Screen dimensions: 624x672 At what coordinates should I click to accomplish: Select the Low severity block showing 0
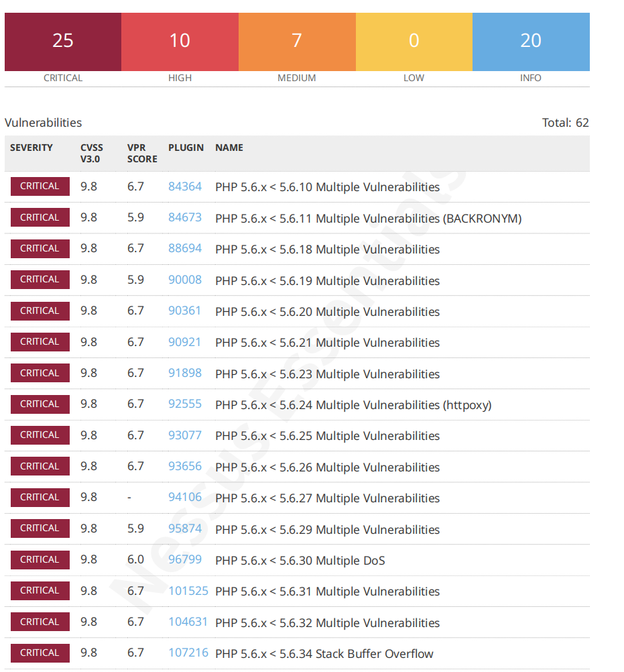coord(414,42)
